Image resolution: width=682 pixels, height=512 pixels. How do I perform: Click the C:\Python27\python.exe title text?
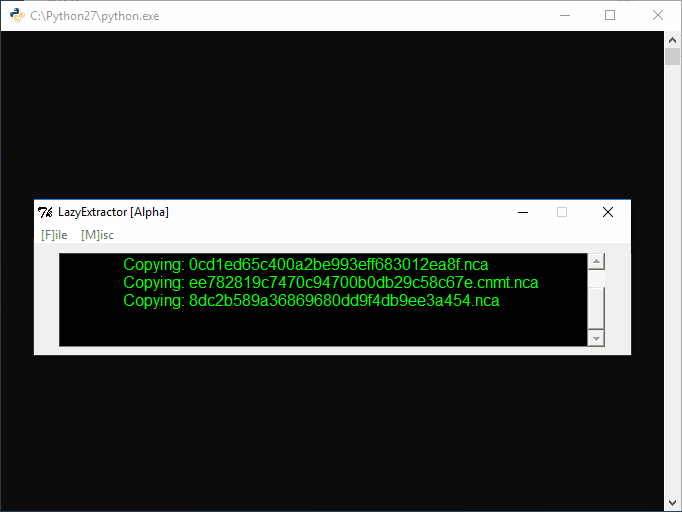94,16
